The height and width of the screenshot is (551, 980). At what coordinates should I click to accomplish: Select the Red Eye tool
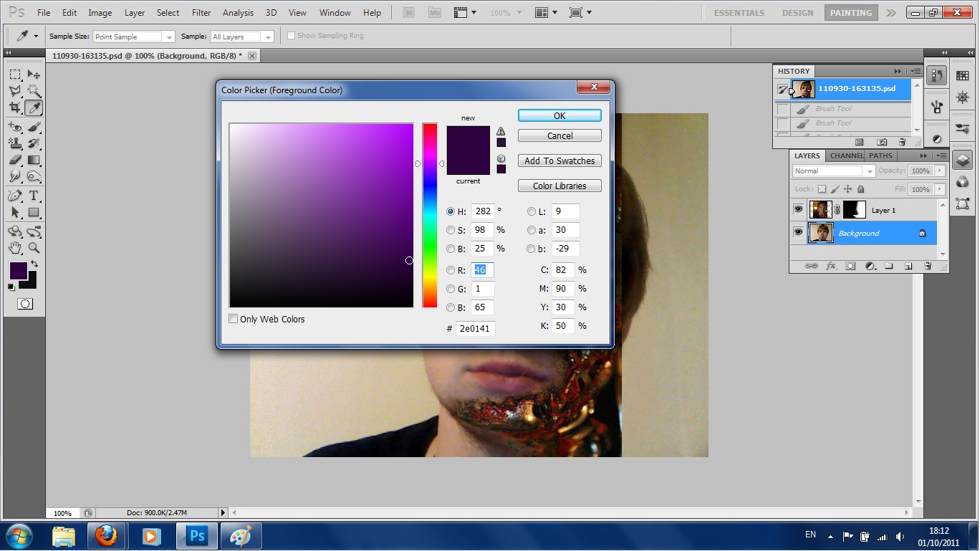[15, 127]
